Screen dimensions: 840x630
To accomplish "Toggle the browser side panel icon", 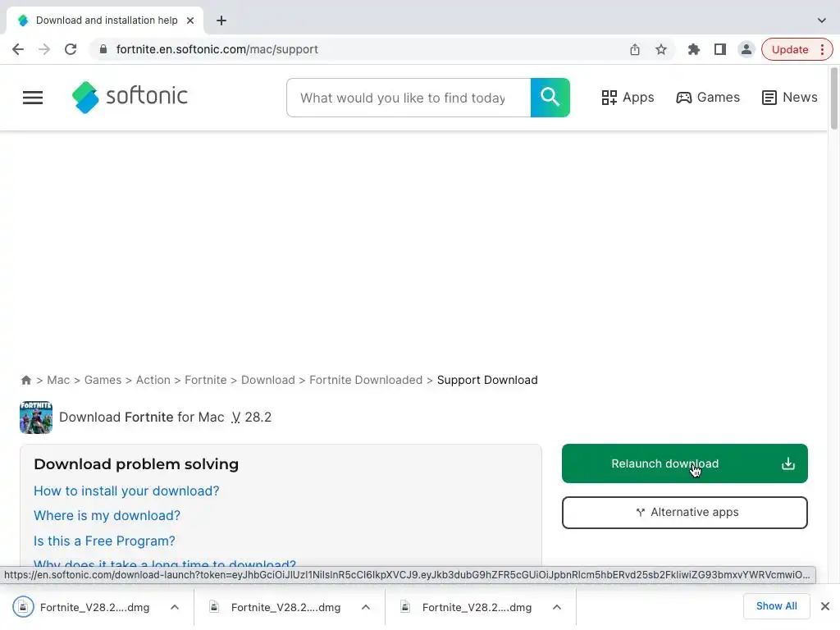I will click(720, 49).
